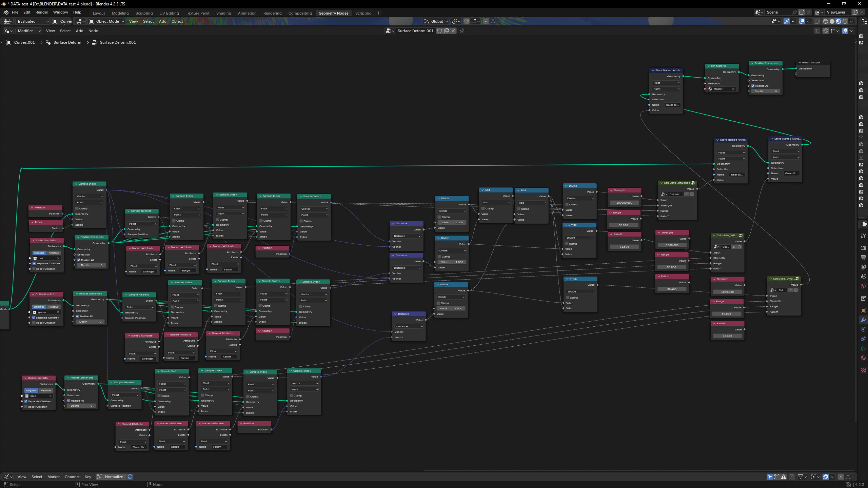Image resolution: width=868 pixels, height=488 pixels.
Task: Open the View Layer properties tab
Action: 863,267
